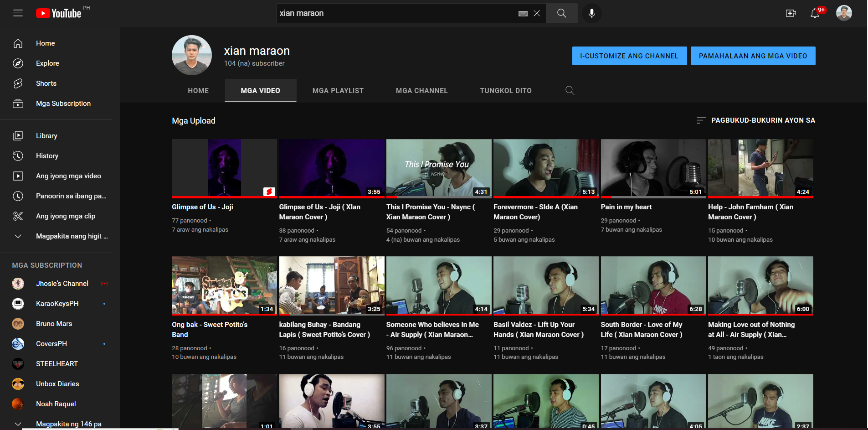The width and height of the screenshot is (868, 430).
Task: Switch to the TUNGKOL DITO tab
Action: coord(506,91)
